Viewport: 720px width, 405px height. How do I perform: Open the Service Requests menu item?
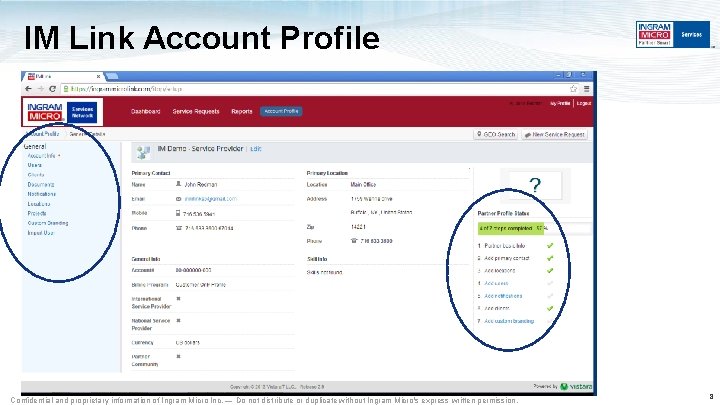click(x=196, y=112)
